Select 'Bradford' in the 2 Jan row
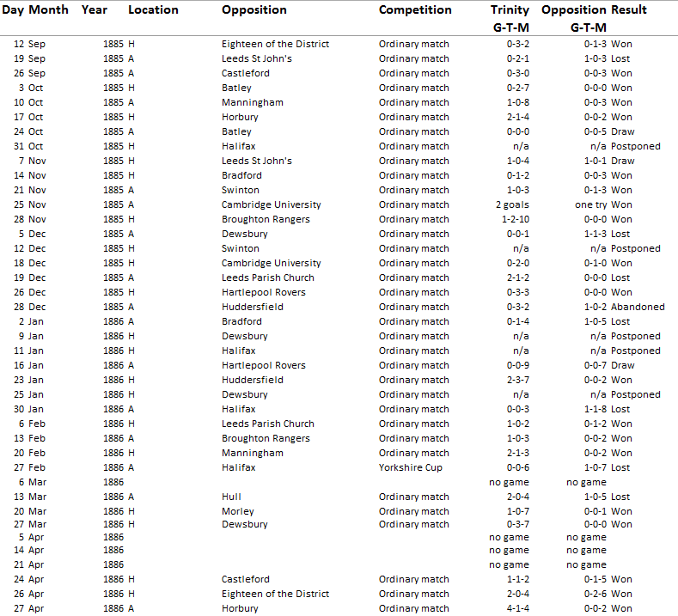 point(241,321)
